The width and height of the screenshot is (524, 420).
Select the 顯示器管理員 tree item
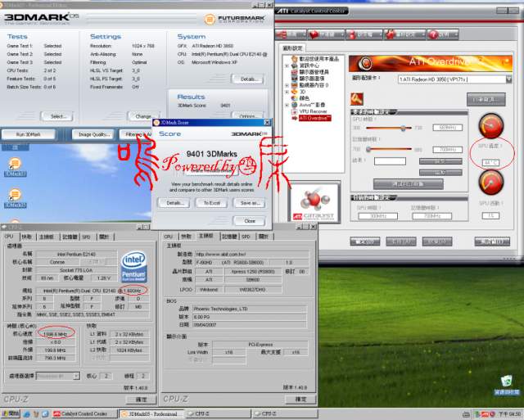[x=309, y=72]
